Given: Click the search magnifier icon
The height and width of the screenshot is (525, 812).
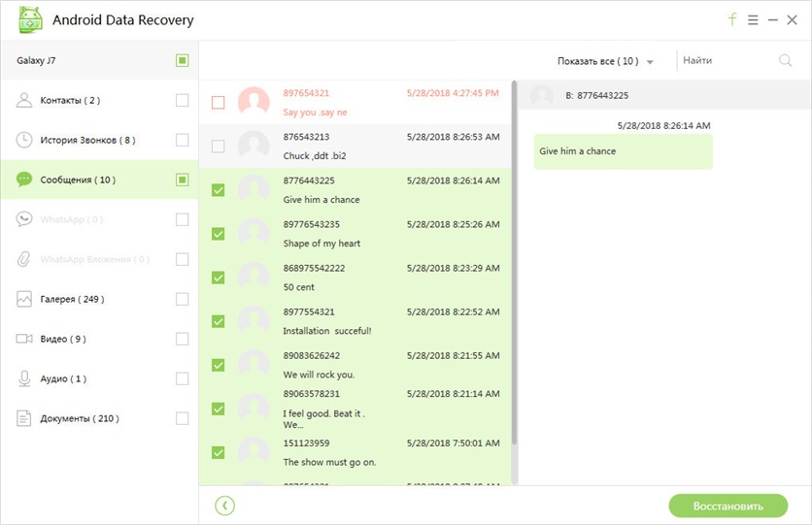Looking at the screenshot, I should (x=785, y=60).
